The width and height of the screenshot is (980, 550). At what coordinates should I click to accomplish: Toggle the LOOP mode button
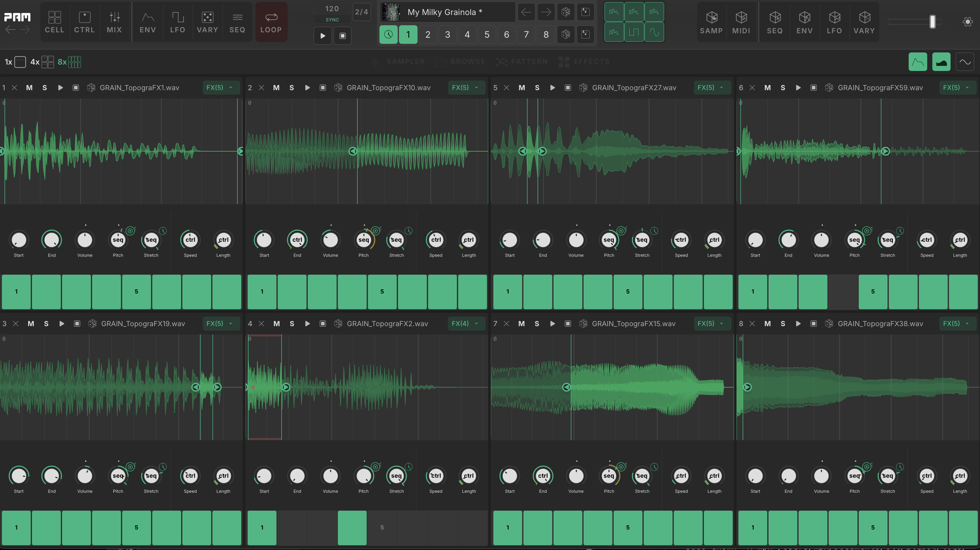(271, 22)
